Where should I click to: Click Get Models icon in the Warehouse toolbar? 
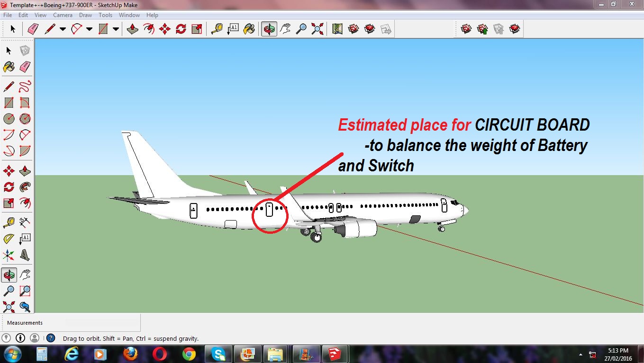click(466, 29)
